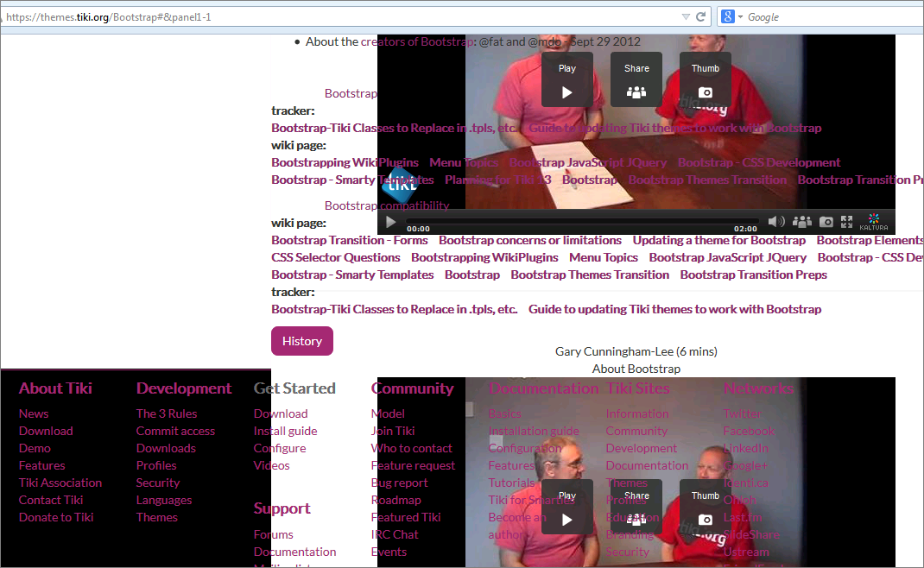Start playback from the video control bar
Screen dimensions: 924x568
click(390, 222)
